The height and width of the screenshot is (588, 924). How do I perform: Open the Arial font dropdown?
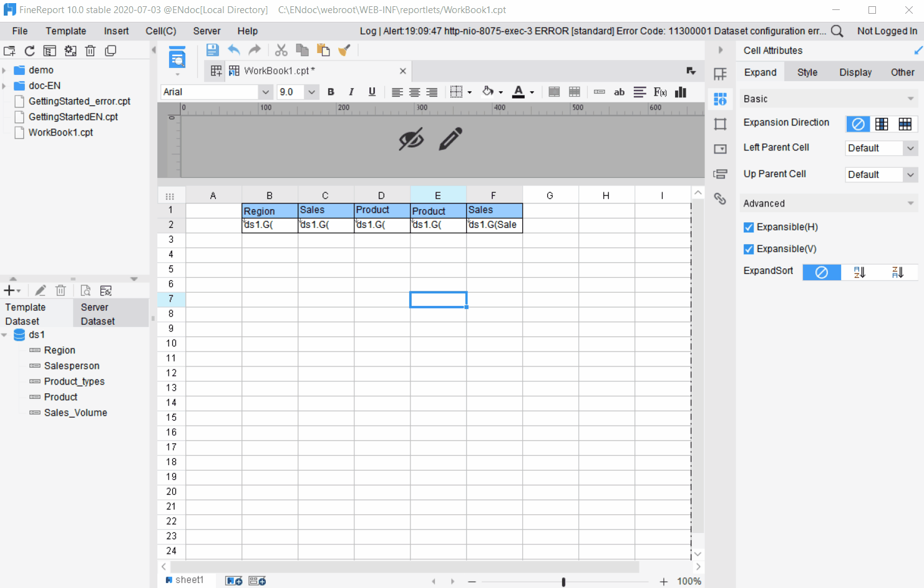pyautogui.click(x=265, y=92)
